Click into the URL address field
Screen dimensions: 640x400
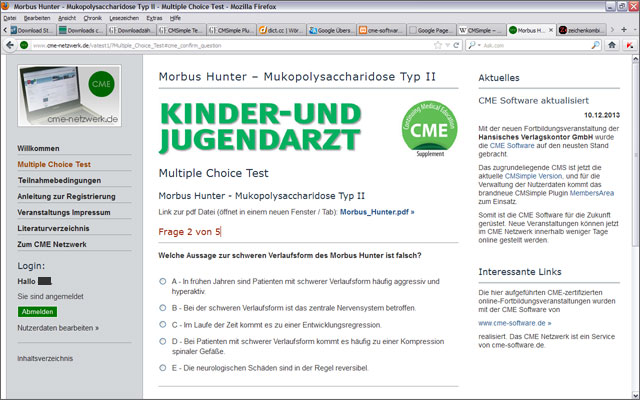pyautogui.click(x=231, y=45)
